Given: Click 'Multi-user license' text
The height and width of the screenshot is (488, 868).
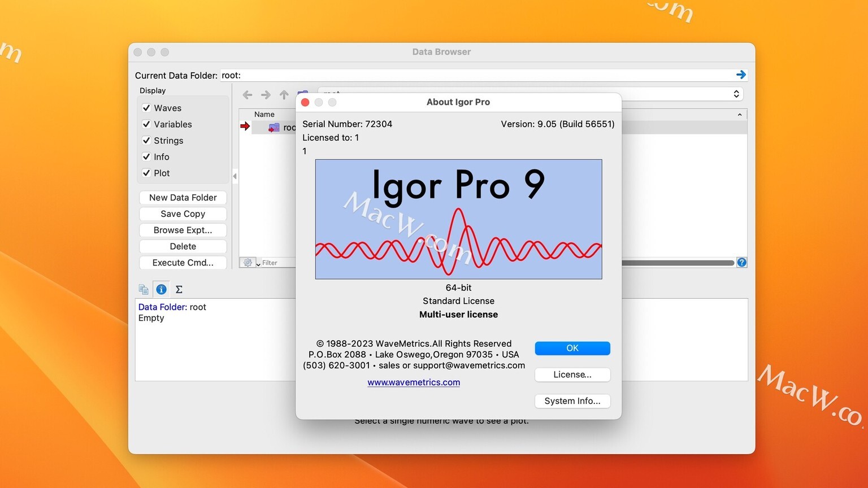Looking at the screenshot, I should tap(458, 315).
